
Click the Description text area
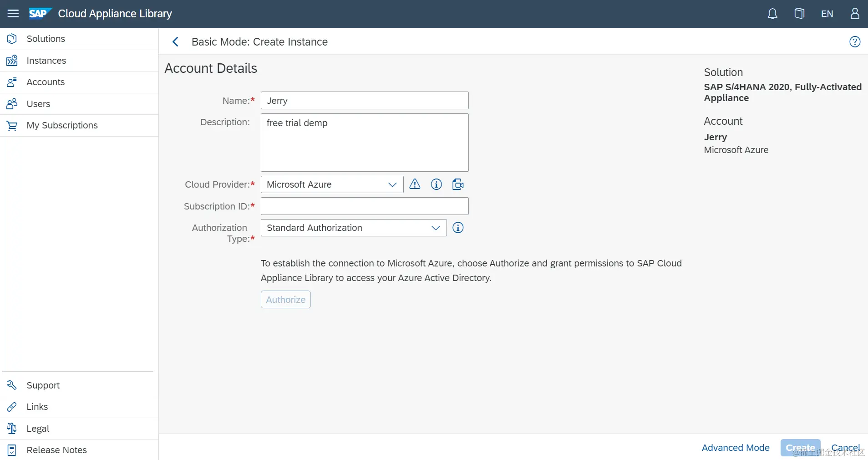tap(365, 143)
